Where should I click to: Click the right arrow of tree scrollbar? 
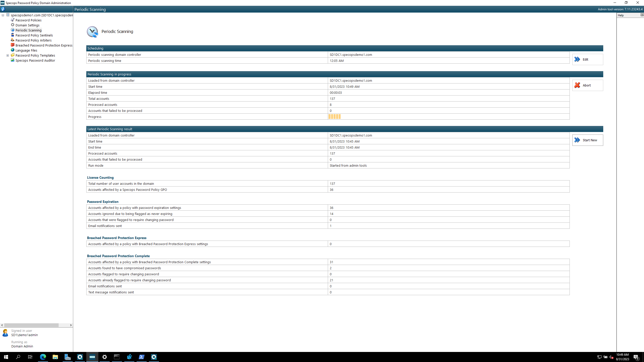pos(71,325)
